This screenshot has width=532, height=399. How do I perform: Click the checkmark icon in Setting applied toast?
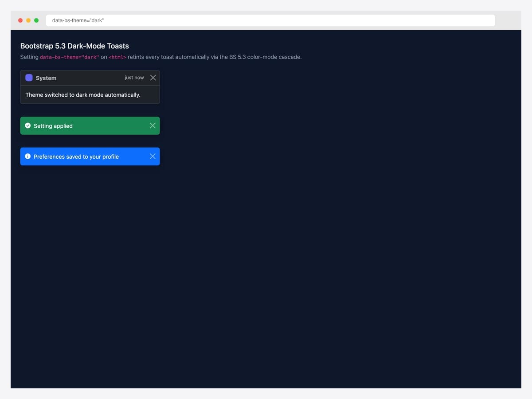(x=28, y=125)
